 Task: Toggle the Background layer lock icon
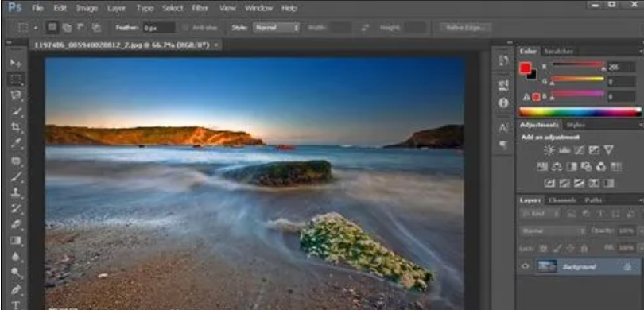[627, 266]
